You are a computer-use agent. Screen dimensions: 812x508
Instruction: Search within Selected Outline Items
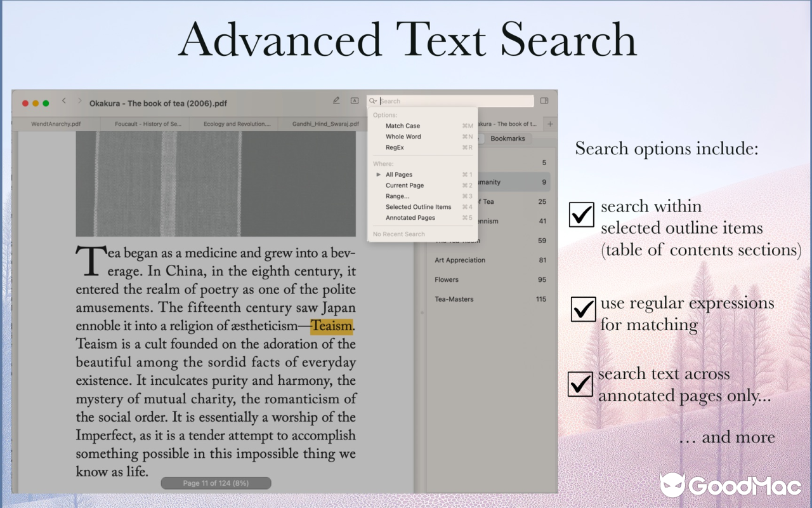(x=422, y=207)
